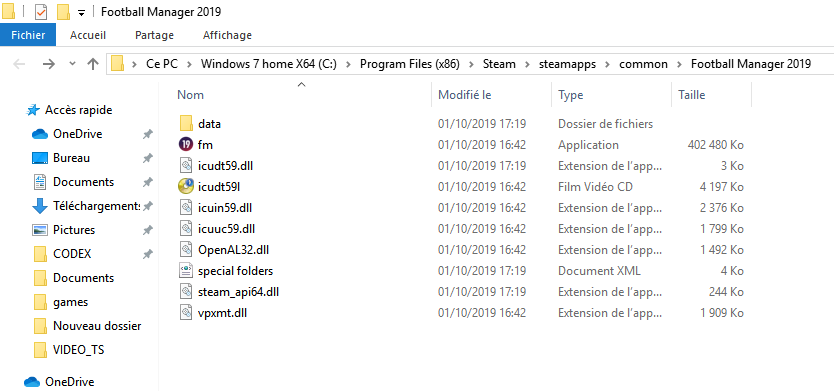Open the fm application icon

(186, 145)
